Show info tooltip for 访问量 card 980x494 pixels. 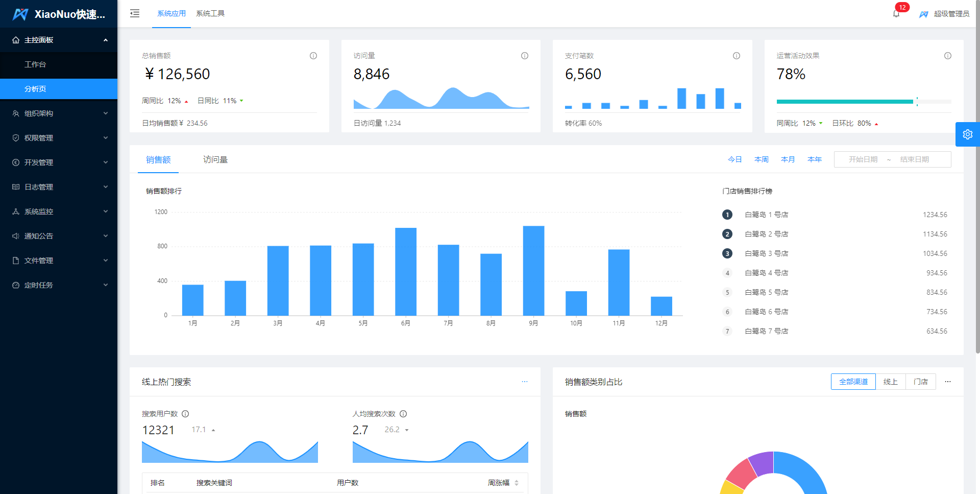(525, 56)
